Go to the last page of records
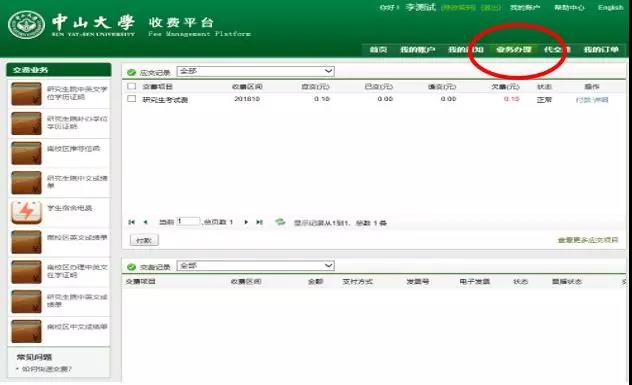 [x=260, y=222]
